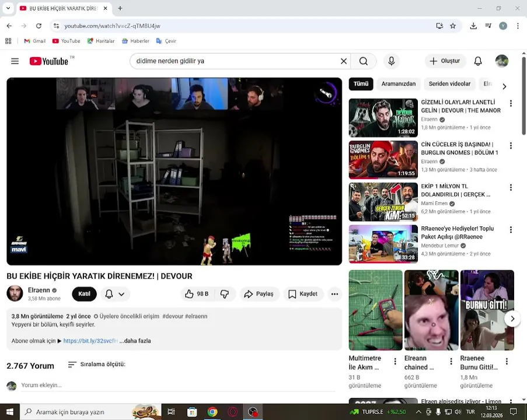Expand channel notification bell dropdown
This screenshot has height=420, width=527.
[x=115, y=294]
